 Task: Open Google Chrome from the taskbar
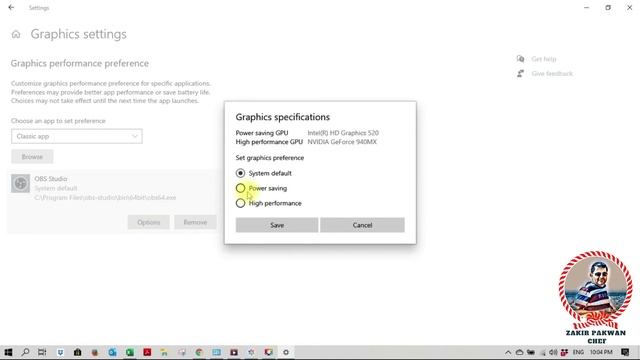(199, 352)
